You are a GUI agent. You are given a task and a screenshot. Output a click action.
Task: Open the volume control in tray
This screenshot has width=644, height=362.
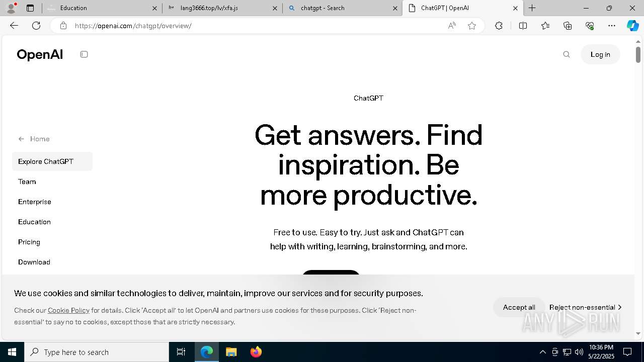[579, 352]
